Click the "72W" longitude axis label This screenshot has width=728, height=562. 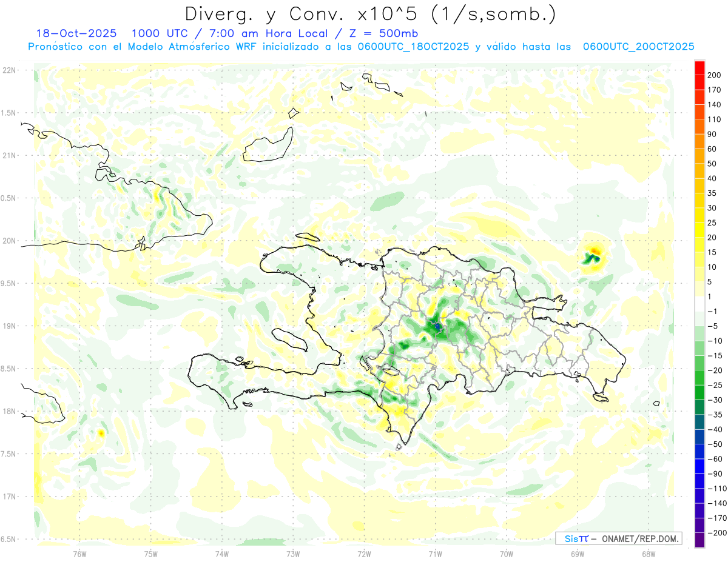(x=364, y=554)
